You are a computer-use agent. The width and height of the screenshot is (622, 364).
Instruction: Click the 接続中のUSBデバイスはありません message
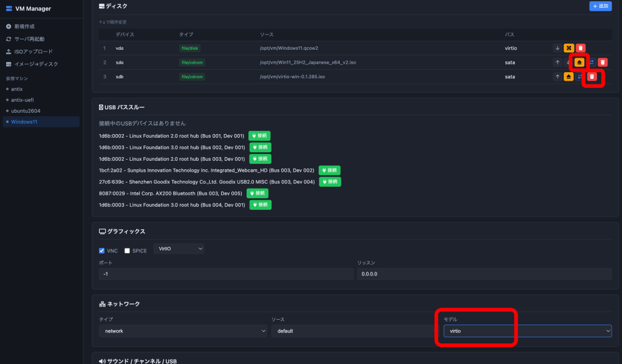tap(142, 124)
